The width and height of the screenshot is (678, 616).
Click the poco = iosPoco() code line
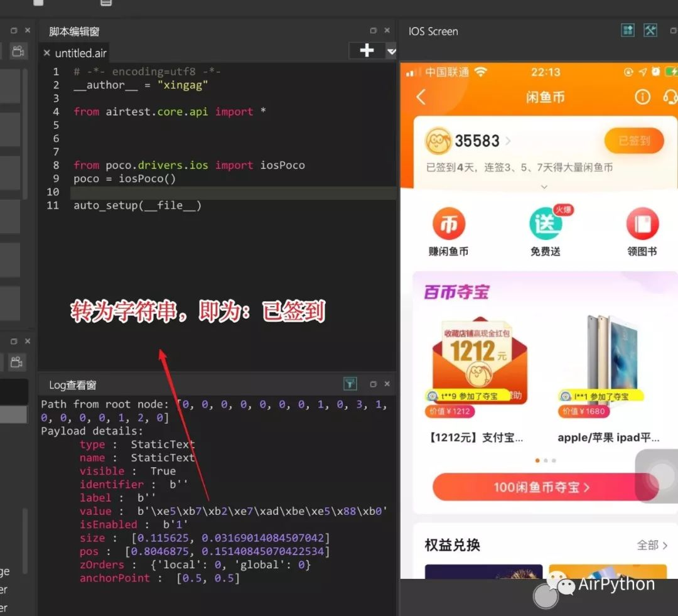click(x=124, y=179)
